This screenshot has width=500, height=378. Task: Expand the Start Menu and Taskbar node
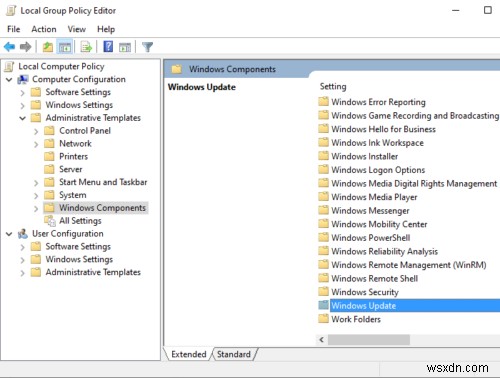click(36, 183)
